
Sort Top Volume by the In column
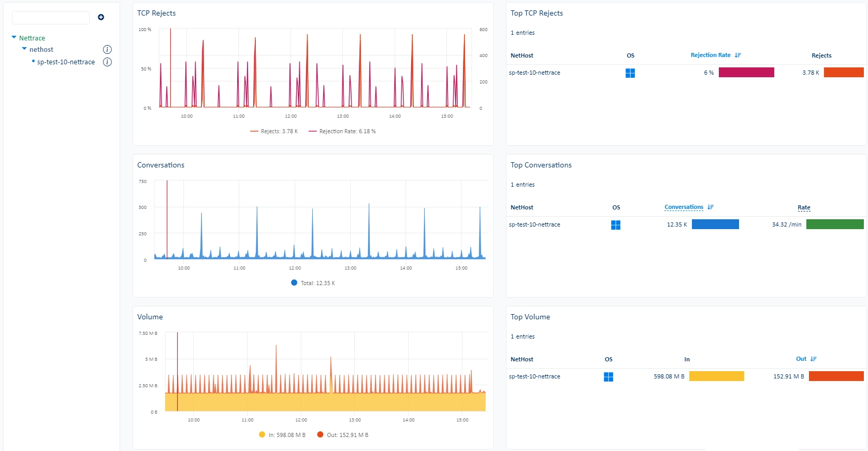coord(687,359)
